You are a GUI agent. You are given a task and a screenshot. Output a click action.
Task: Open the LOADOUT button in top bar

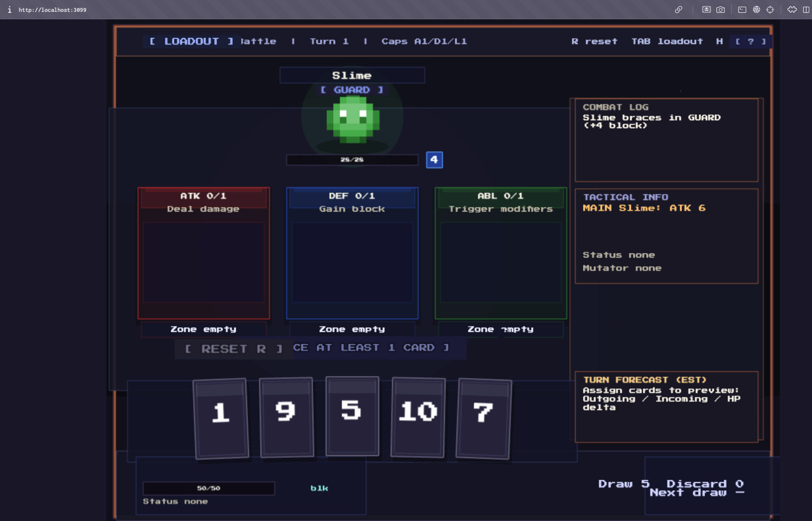point(192,42)
